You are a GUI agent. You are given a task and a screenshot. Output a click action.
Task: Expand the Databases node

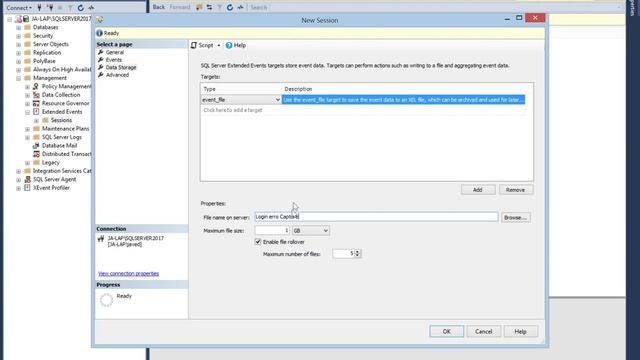pos(18,28)
